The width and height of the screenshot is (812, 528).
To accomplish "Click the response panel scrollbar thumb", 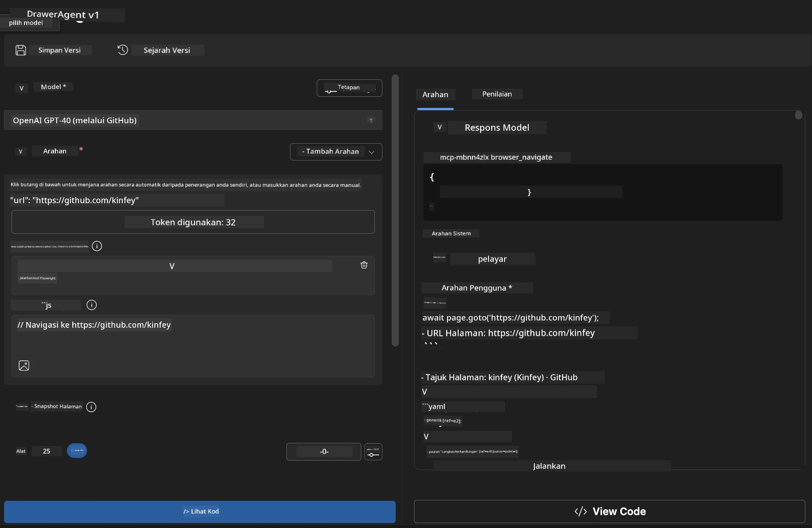I will click(x=799, y=115).
